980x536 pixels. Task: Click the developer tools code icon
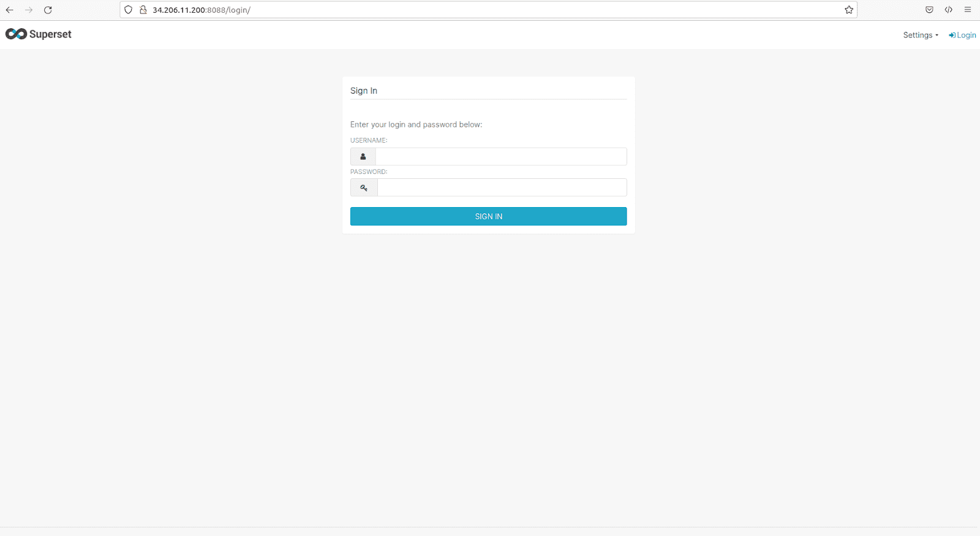click(x=948, y=10)
